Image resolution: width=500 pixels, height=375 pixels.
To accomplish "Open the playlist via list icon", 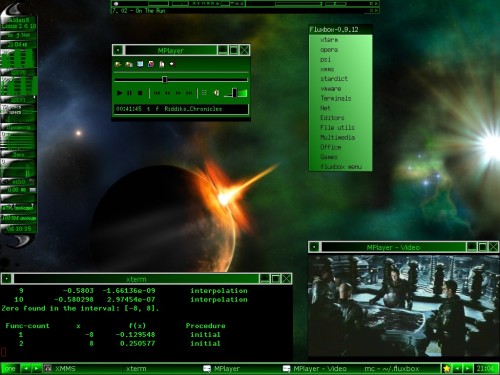I will pos(204,93).
